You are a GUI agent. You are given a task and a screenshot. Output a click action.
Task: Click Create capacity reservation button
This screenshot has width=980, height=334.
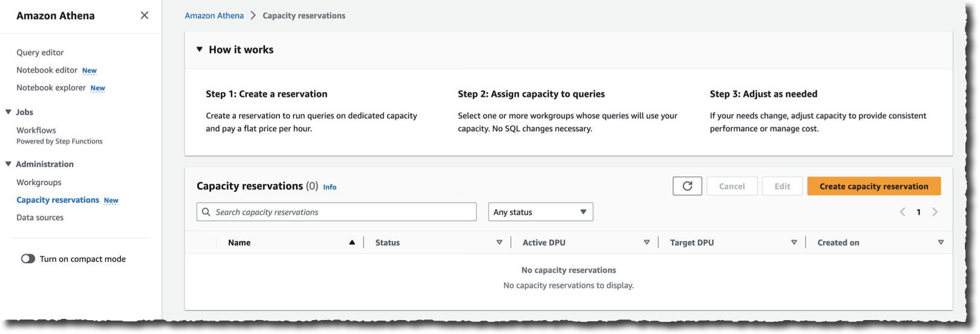tap(874, 186)
